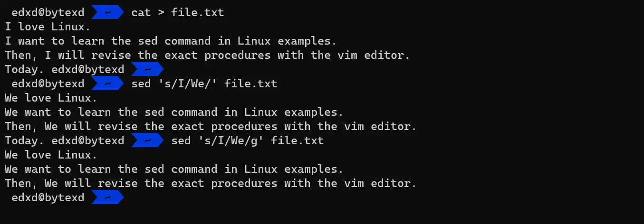Screen dimensions: 644x224
Task: Click the blue tilde segment before cat command
Action: [107, 12]
